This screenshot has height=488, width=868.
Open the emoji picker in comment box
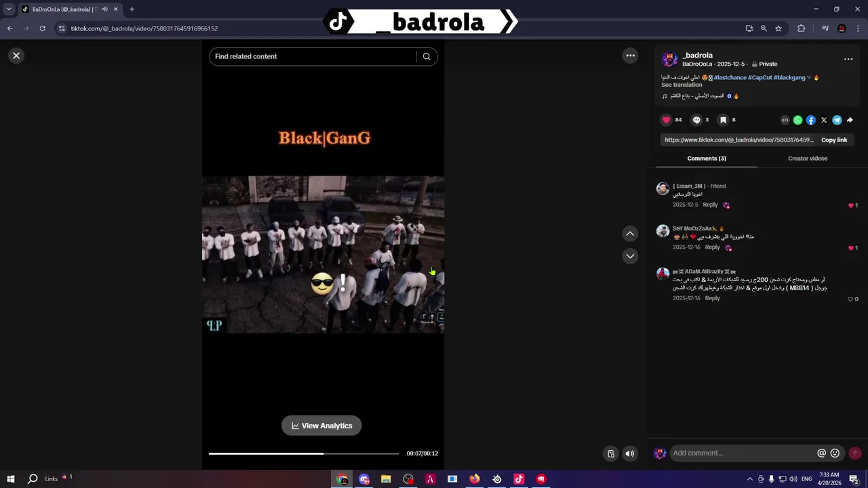(835, 453)
